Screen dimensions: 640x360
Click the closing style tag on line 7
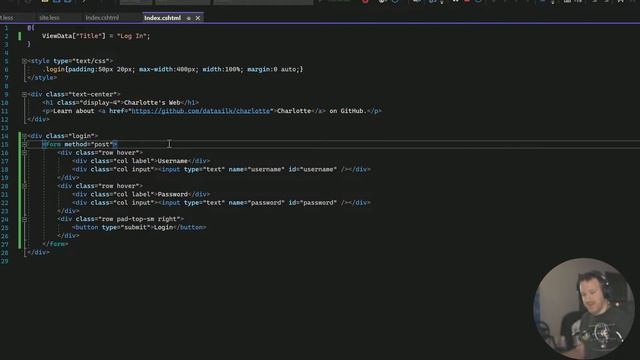tap(42, 78)
